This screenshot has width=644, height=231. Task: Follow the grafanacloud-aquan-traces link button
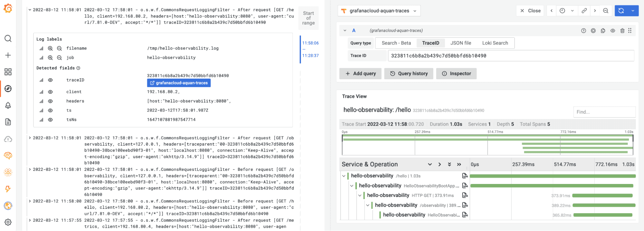pos(179,83)
